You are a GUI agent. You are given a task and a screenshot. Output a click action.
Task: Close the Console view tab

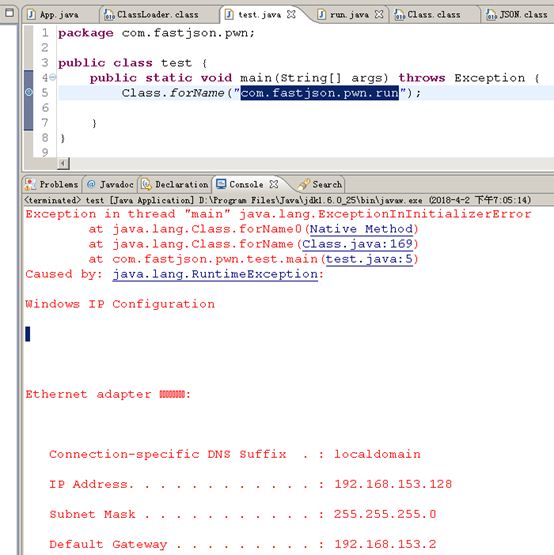coord(274,184)
